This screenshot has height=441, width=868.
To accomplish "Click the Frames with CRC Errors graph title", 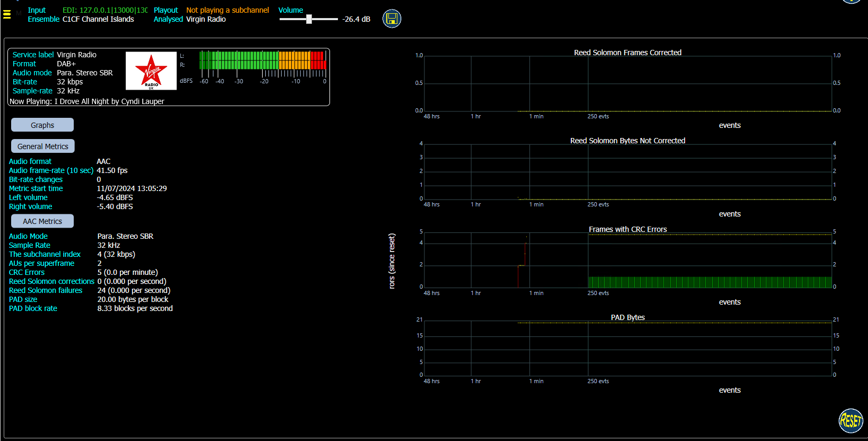I will pyautogui.click(x=628, y=229).
